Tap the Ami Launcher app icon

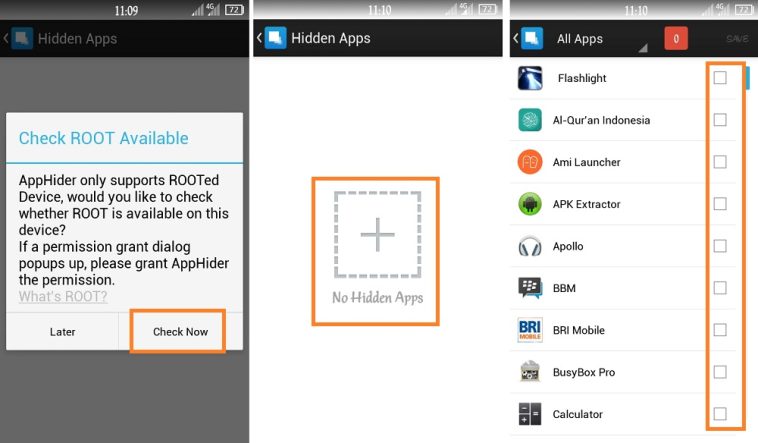530,162
